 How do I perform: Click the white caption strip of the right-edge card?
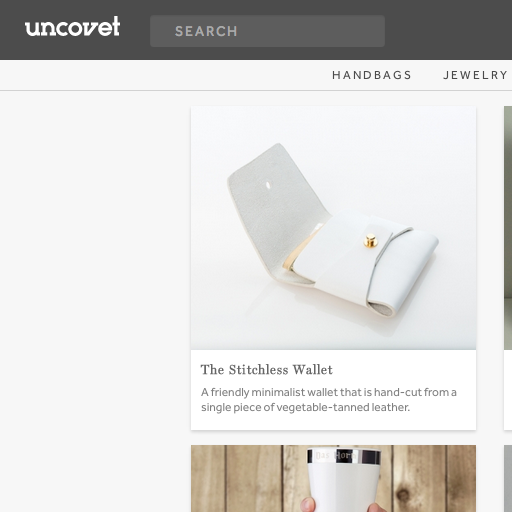point(508,390)
